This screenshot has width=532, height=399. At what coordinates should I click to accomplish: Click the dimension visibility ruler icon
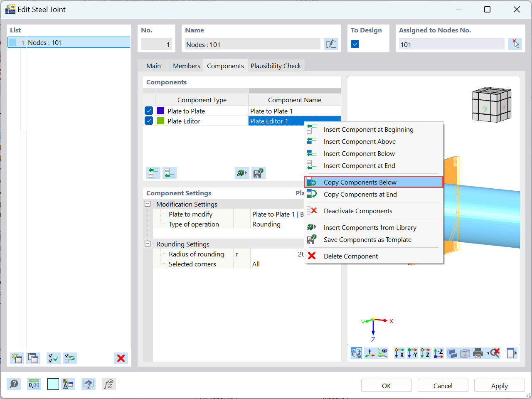[x=382, y=353]
